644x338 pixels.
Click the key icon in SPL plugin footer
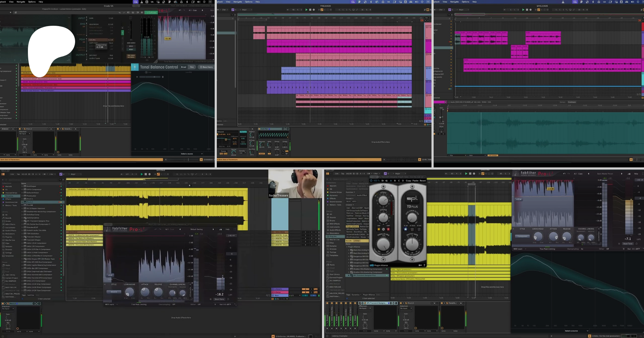(420, 265)
